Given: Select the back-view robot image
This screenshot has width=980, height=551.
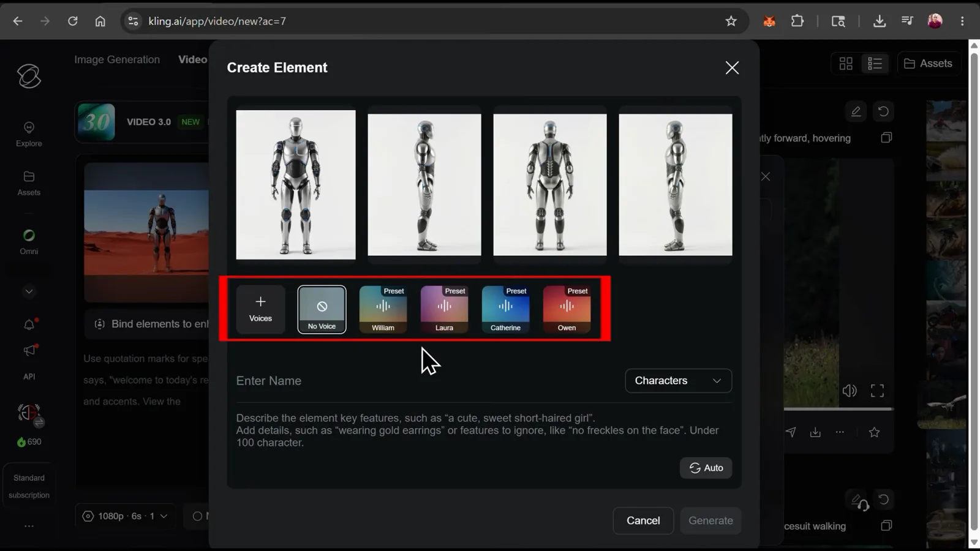Looking at the screenshot, I should [550, 185].
